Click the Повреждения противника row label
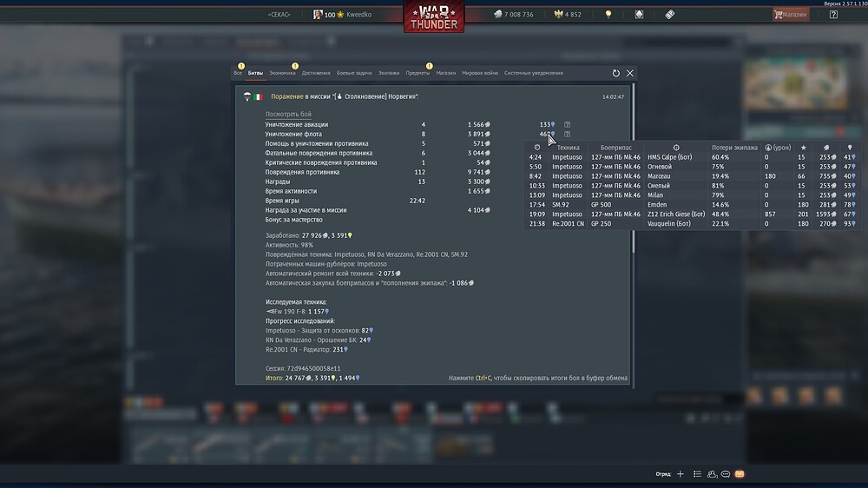Image resolution: width=868 pixels, height=488 pixels. tap(302, 172)
